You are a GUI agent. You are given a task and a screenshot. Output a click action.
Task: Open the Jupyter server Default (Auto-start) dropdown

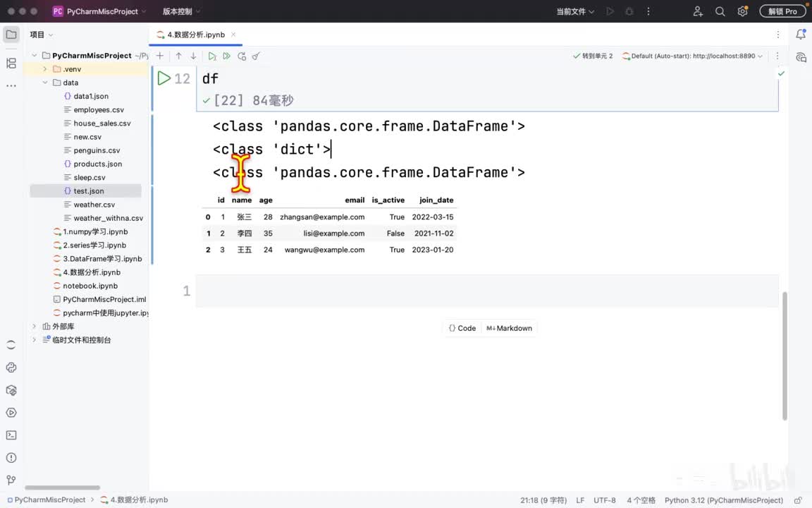[x=692, y=56]
